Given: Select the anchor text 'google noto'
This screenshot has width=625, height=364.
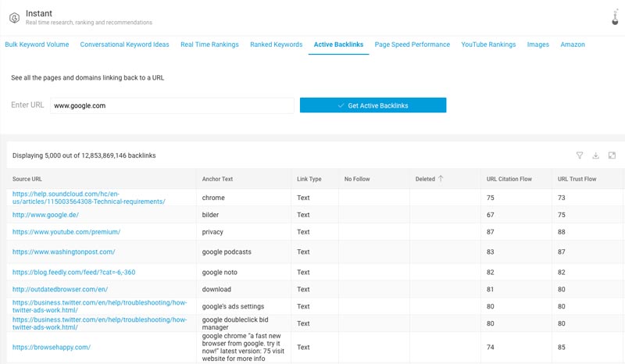Looking at the screenshot, I should coord(220,273).
